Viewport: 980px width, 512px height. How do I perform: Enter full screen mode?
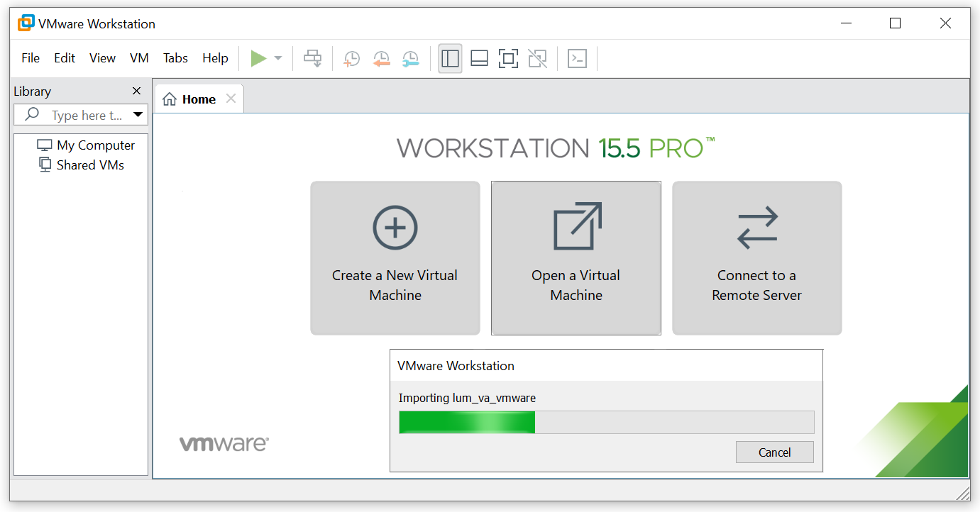(x=508, y=58)
